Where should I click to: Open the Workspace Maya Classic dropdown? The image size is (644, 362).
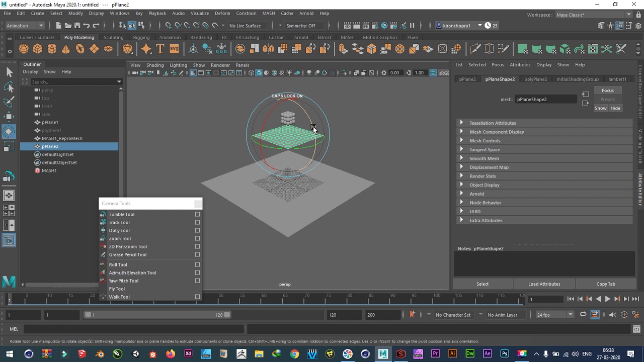click(594, 15)
